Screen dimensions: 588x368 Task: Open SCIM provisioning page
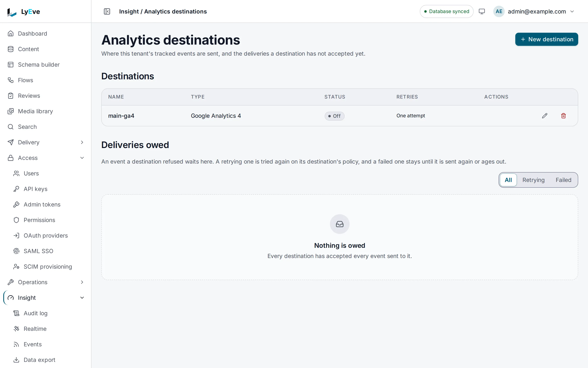pos(46,267)
